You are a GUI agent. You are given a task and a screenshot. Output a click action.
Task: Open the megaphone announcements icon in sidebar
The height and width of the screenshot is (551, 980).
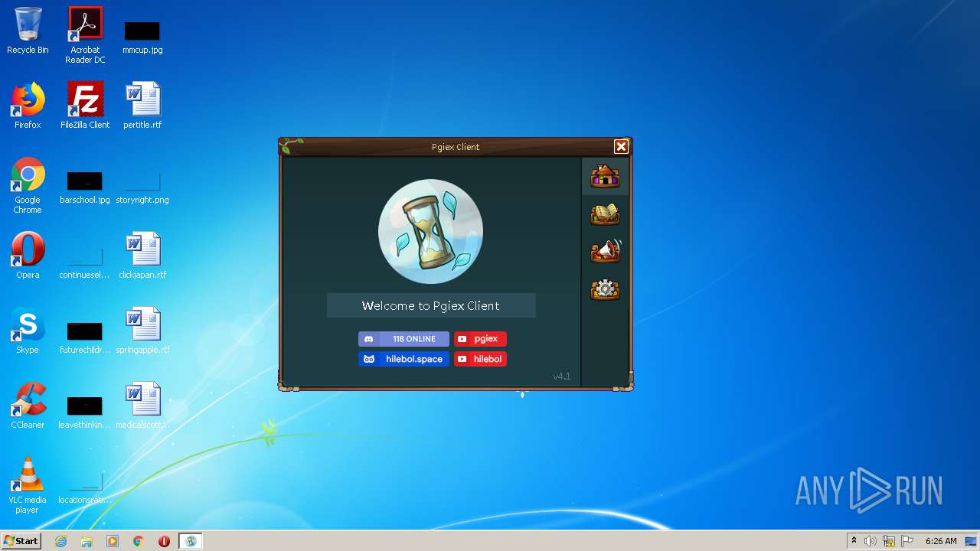coord(605,251)
